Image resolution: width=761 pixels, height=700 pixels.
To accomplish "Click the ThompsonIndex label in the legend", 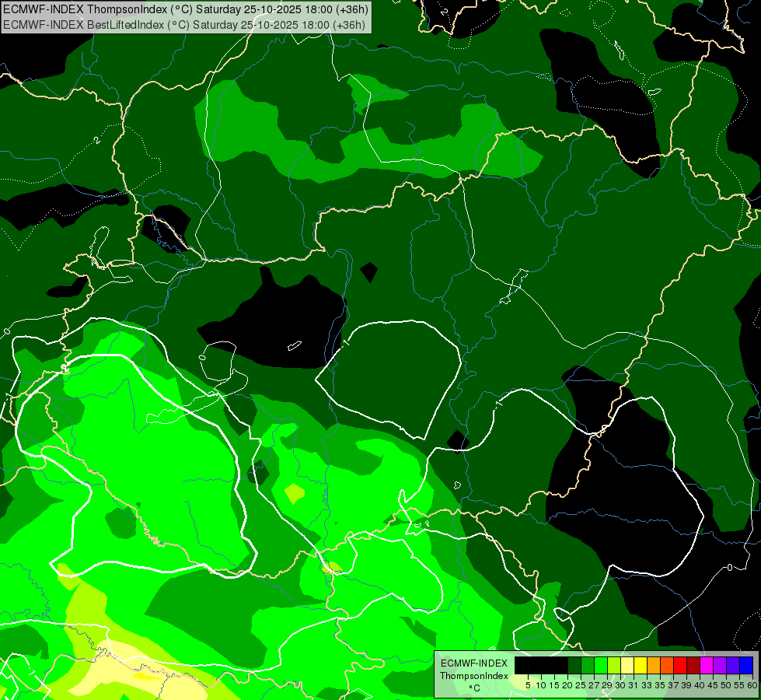I will point(474,676).
